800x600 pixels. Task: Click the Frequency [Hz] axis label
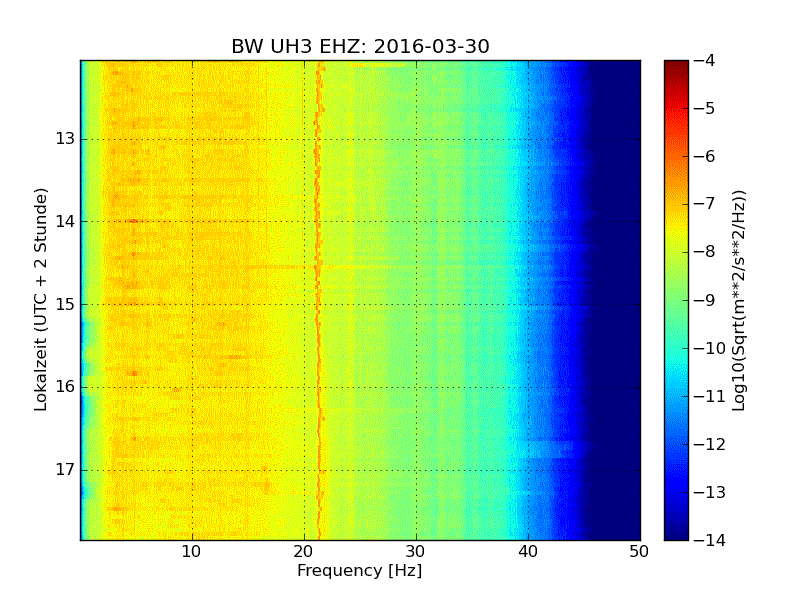tap(360, 570)
